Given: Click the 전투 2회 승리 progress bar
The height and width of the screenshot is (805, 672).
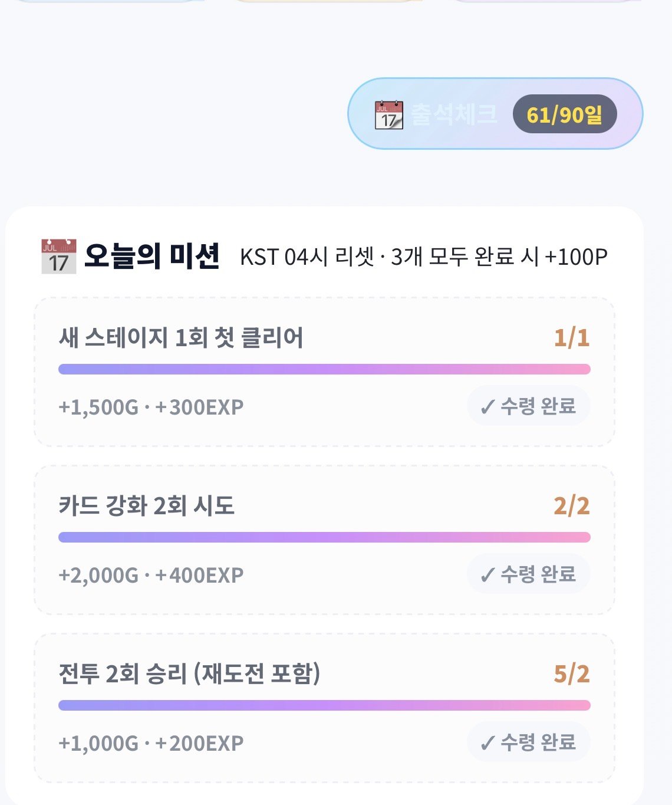Looking at the screenshot, I should 324,705.
